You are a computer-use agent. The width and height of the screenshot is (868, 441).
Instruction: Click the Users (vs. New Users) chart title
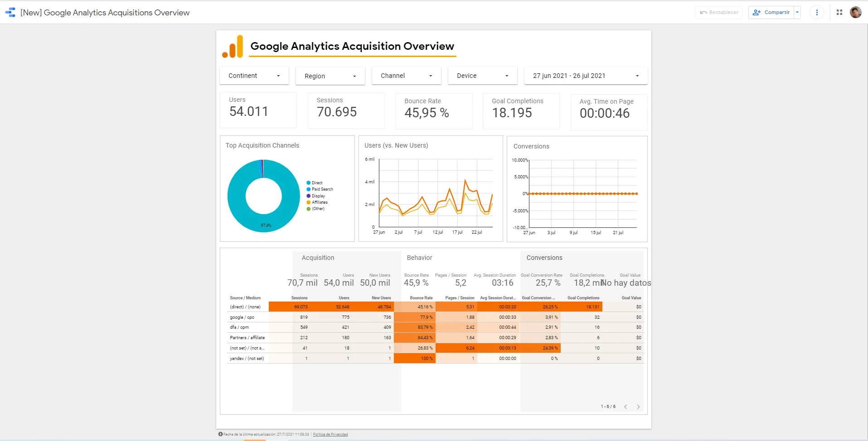(x=396, y=145)
